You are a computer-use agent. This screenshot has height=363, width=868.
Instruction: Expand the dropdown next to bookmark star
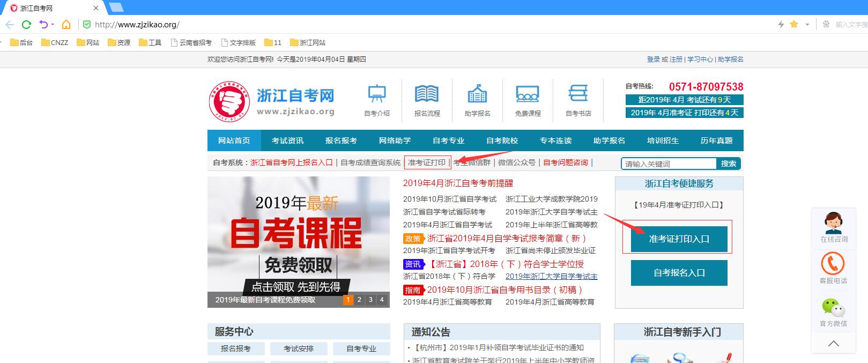[x=807, y=25]
